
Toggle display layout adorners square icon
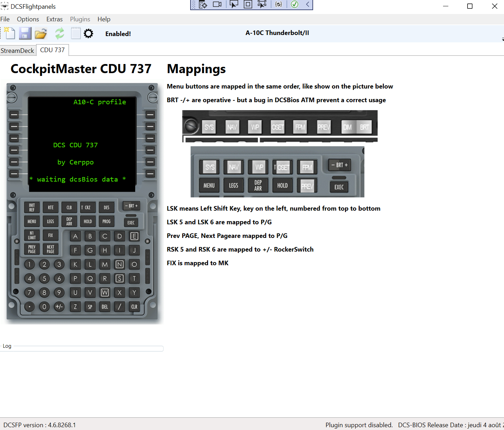click(x=248, y=4)
